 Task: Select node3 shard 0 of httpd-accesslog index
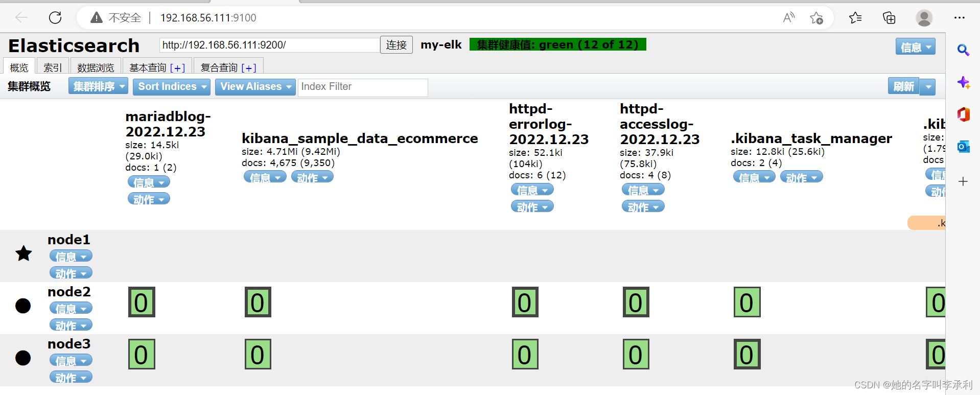636,354
